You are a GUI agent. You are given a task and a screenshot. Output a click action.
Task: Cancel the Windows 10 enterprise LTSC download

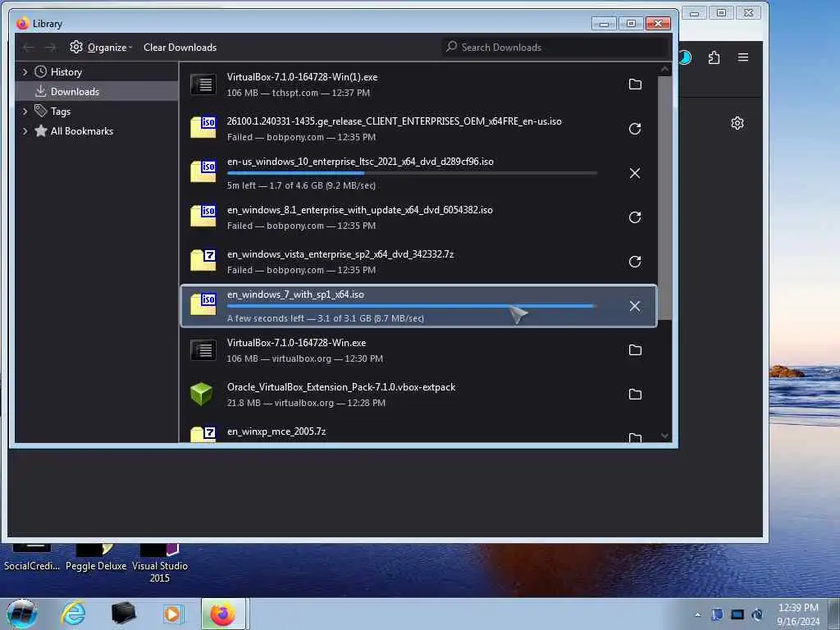pos(635,173)
